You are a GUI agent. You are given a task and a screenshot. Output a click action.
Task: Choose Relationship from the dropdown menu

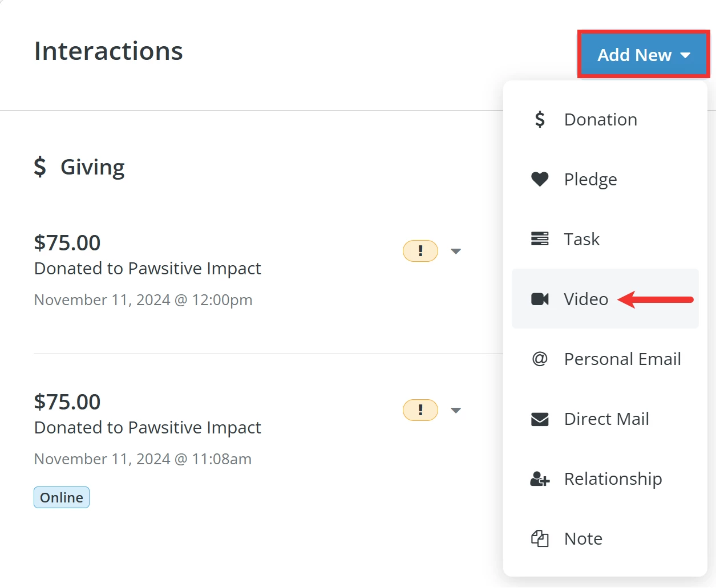[x=613, y=479]
